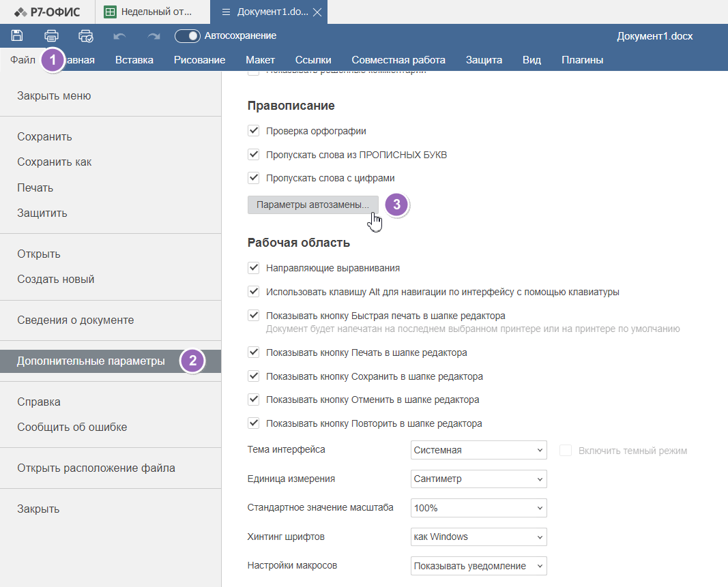The height and width of the screenshot is (587, 728).
Task: Click the Print icon in header
Action: (51, 35)
